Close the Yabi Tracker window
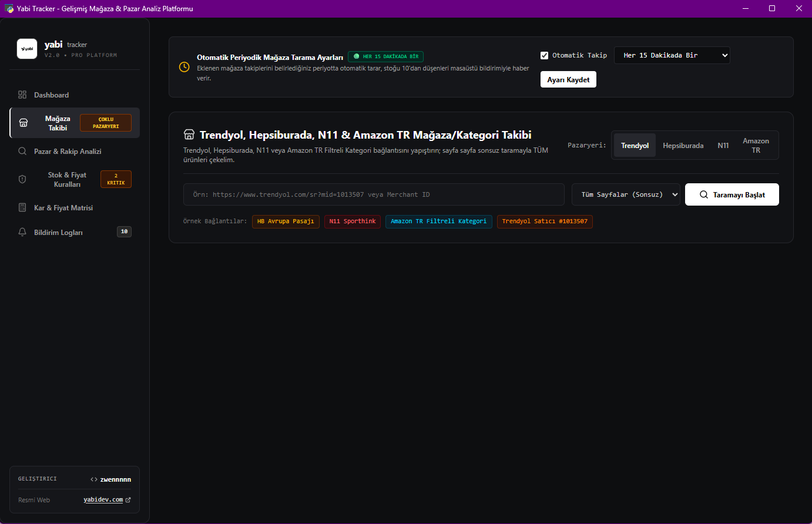 tap(799, 8)
